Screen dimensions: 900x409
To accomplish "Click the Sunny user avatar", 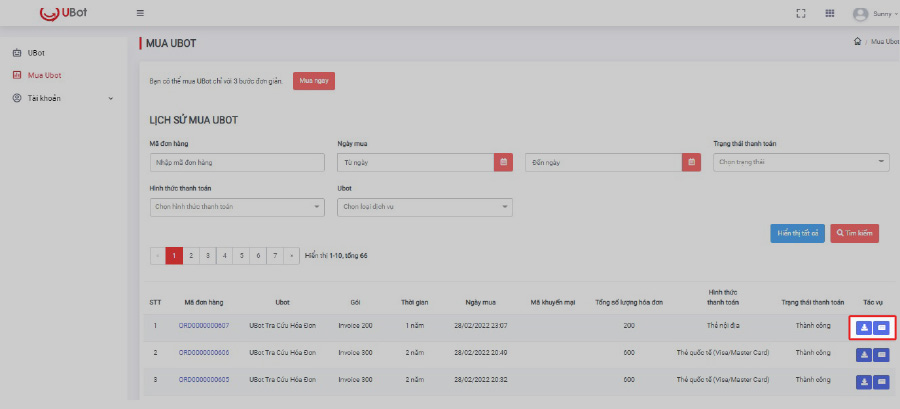I will tap(860, 14).
